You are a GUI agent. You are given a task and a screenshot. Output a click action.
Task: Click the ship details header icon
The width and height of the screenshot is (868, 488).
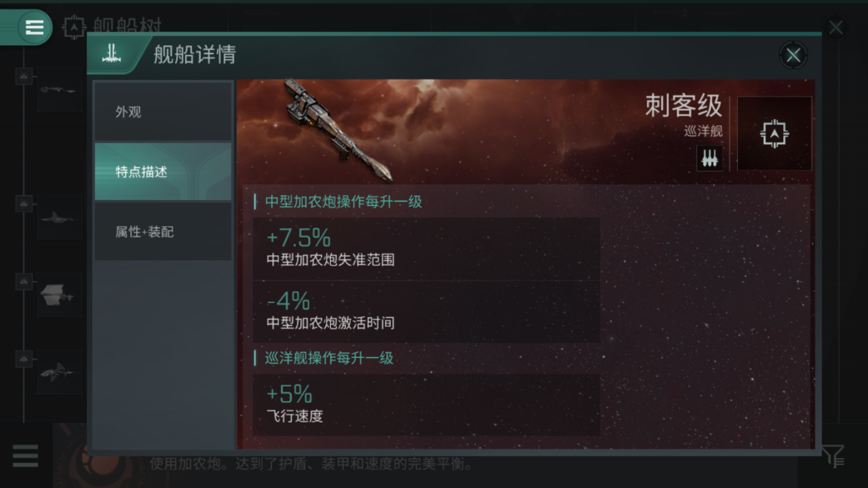(112, 54)
